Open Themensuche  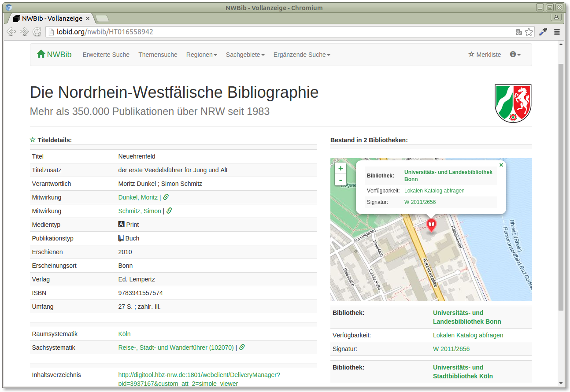coord(158,55)
